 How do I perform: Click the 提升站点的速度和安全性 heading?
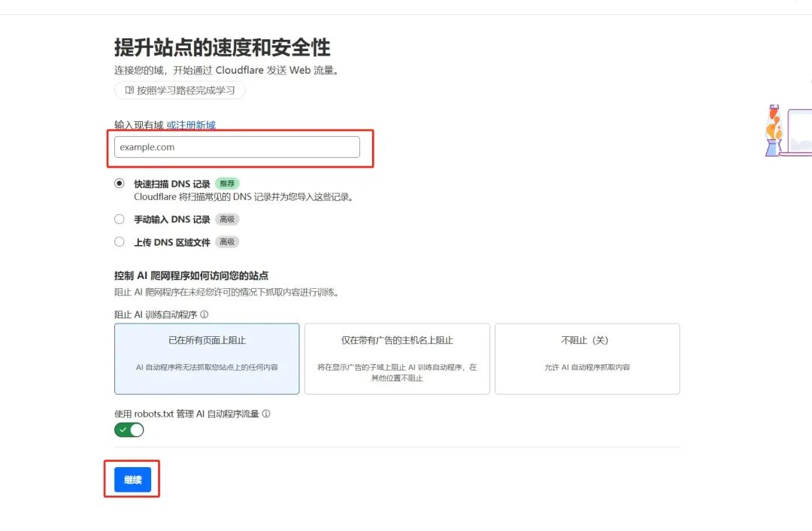pyautogui.click(x=222, y=47)
